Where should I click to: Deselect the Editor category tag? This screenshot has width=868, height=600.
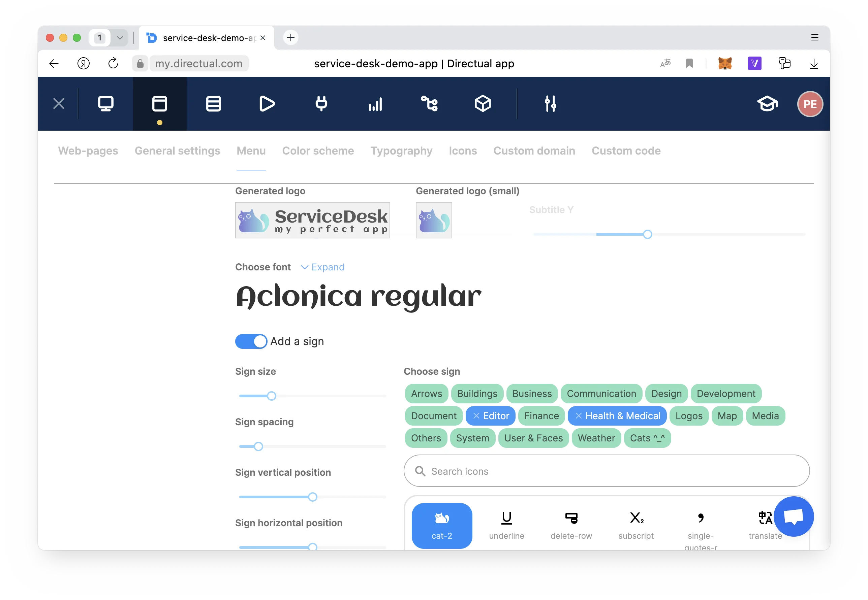(x=476, y=416)
